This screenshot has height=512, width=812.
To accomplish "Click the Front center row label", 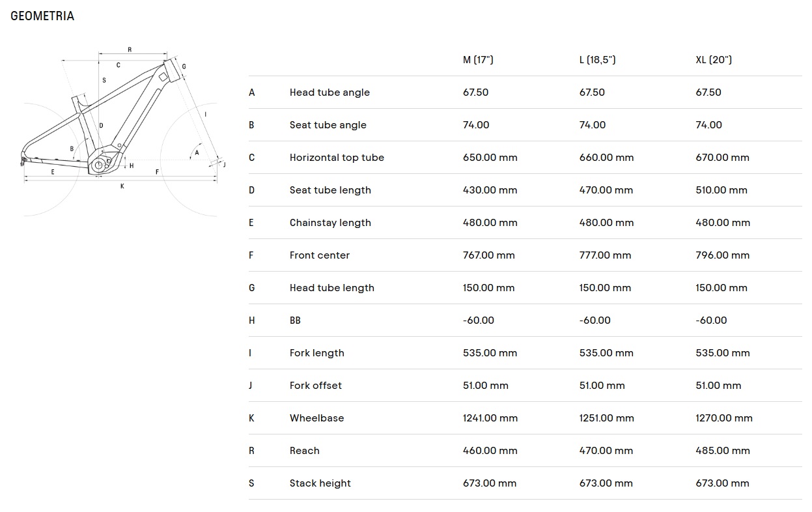I will click(320, 255).
